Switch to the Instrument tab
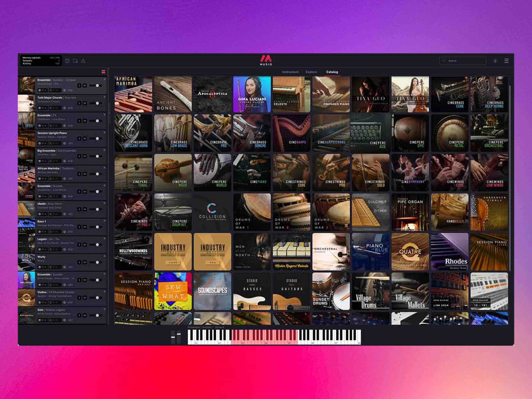 [290, 72]
